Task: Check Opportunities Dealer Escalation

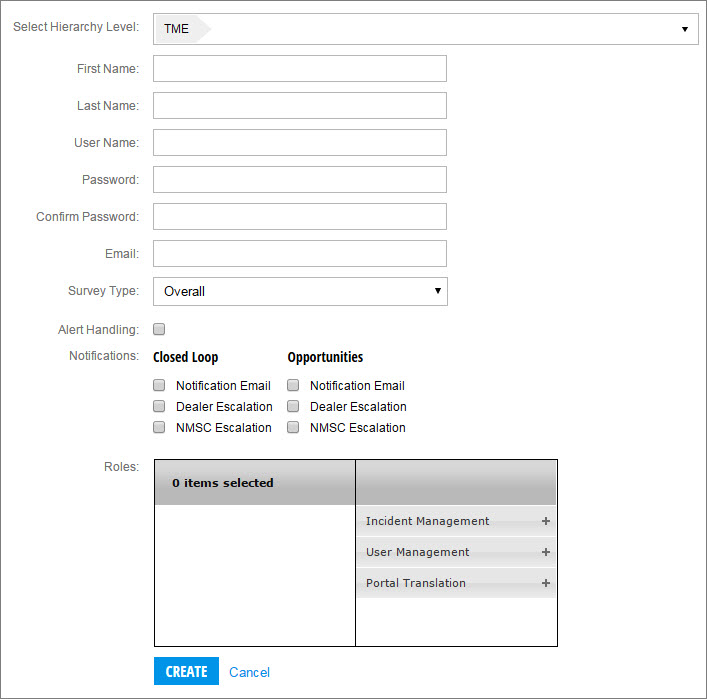Action: pyautogui.click(x=293, y=406)
